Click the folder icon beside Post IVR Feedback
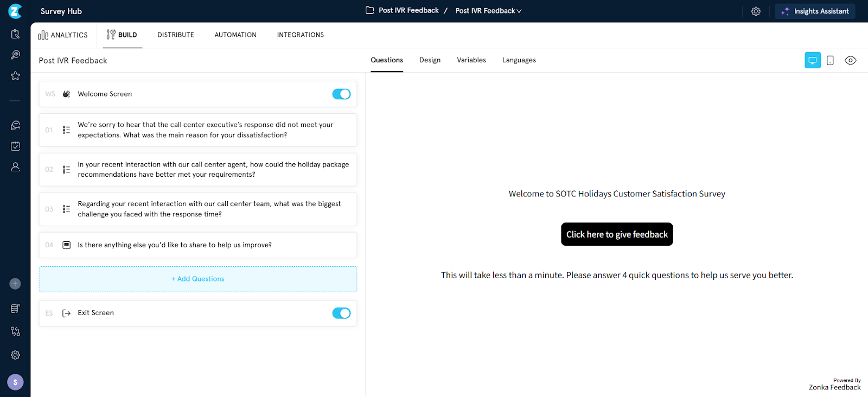868x397 pixels. coord(370,10)
